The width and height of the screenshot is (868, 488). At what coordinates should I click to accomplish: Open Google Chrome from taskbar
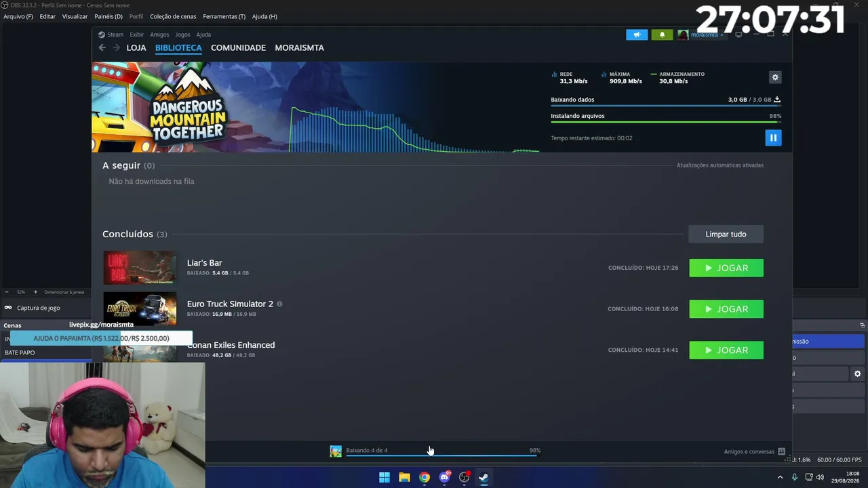[x=425, y=477]
